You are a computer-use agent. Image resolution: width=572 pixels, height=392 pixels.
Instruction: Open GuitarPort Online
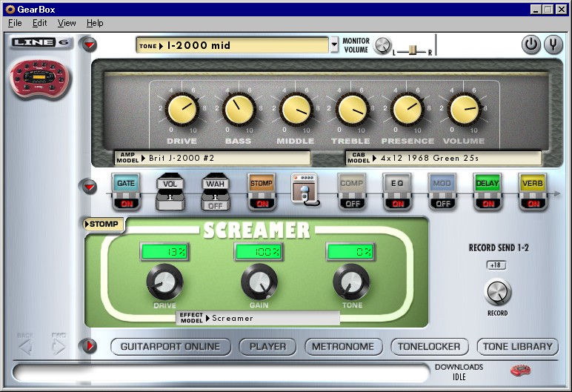click(170, 346)
